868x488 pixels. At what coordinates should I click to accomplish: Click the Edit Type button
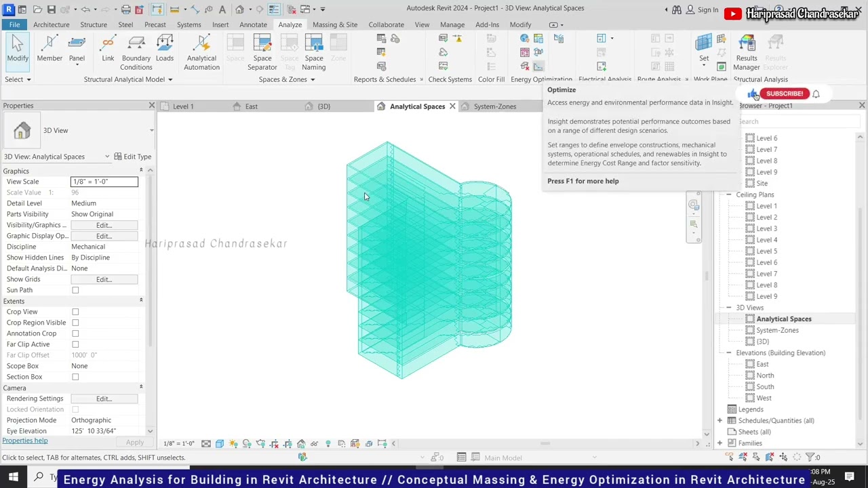[x=133, y=157]
